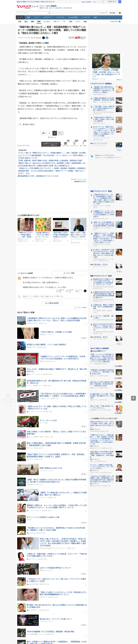138x644 pixels.
Task: Open the hair-growth ad image thumbnail
Action: [106, 61]
